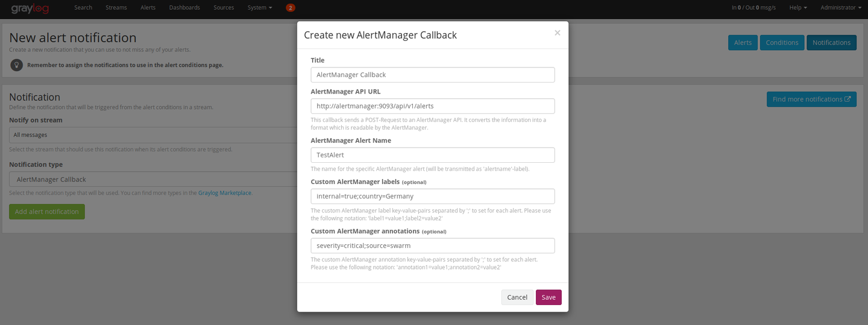Click the lightbulb hint icon
868x325 pixels.
pos(16,65)
